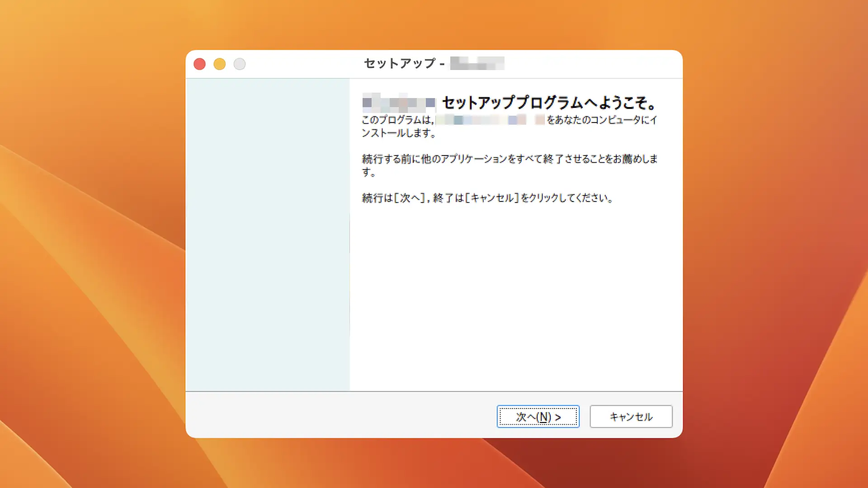Click the [次へ] word in instruction line
Image resolution: width=868 pixels, height=488 pixels.
click(410, 198)
